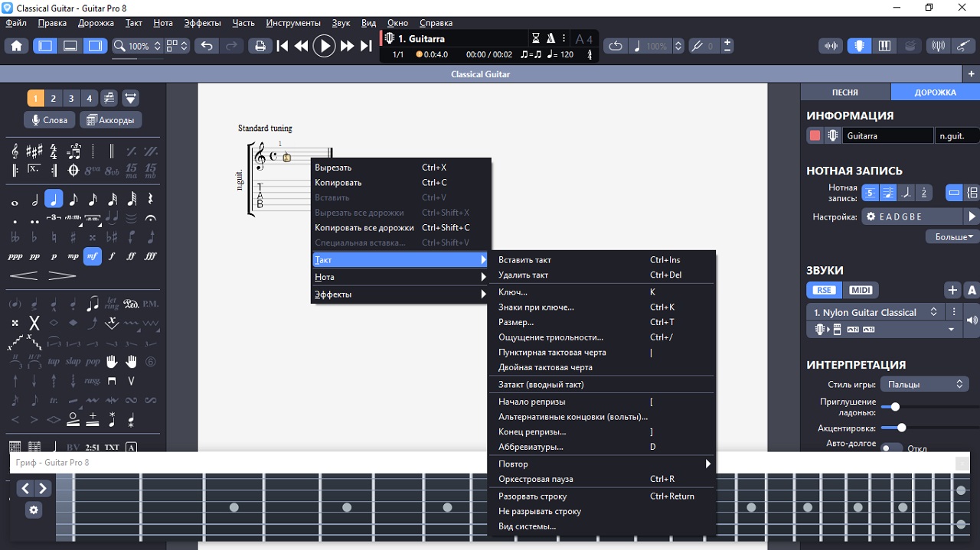Open the Стиль игры dropdown showing Пальцы
Image resolution: width=980 pixels, height=550 pixels.
(x=924, y=385)
